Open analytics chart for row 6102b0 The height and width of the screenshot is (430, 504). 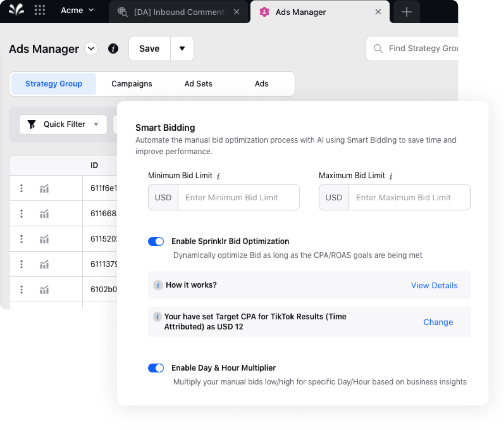pyautogui.click(x=44, y=290)
